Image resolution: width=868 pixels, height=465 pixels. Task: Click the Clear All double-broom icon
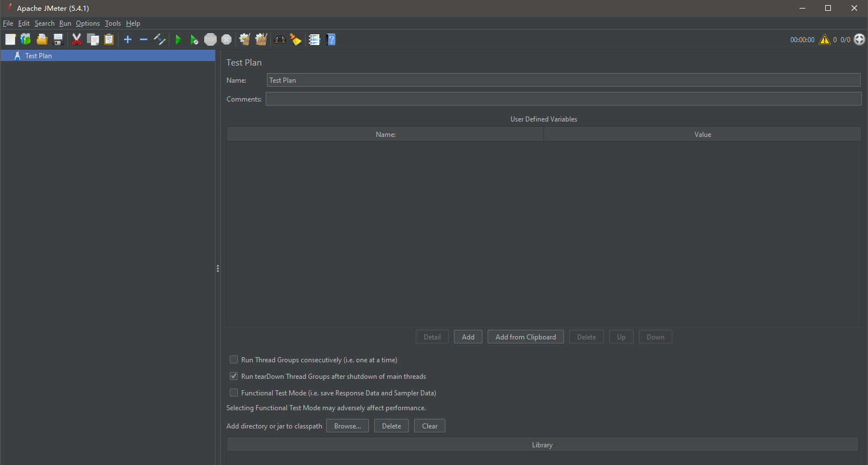pyautogui.click(x=261, y=39)
